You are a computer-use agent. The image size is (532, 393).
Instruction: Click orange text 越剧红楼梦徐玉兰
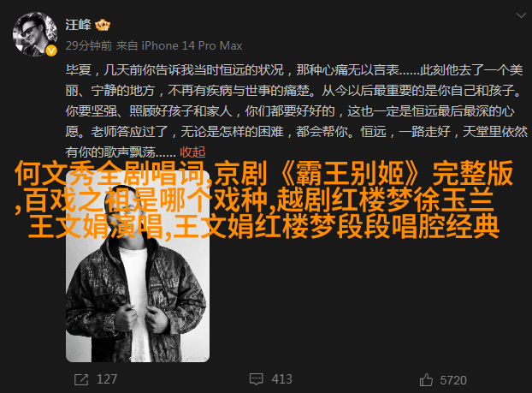coord(385,199)
